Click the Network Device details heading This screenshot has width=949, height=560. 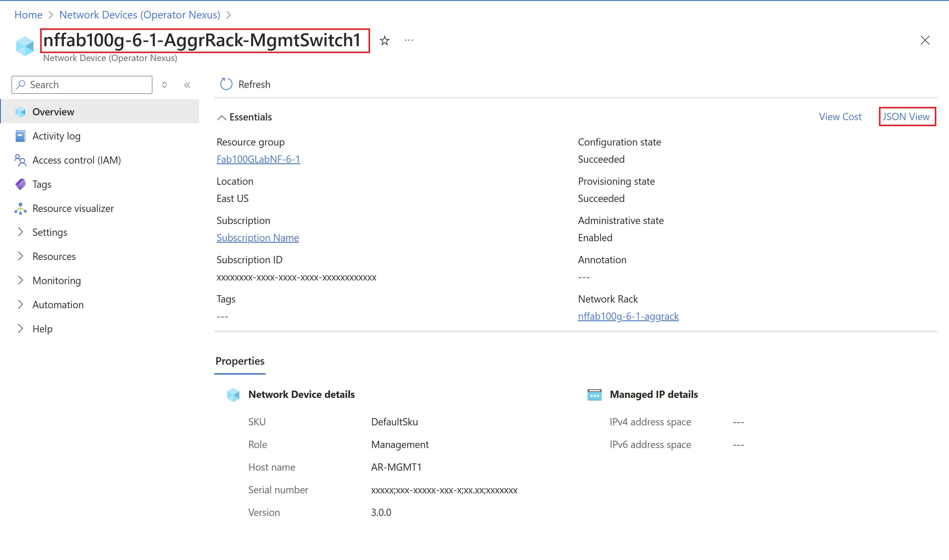[301, 394]
